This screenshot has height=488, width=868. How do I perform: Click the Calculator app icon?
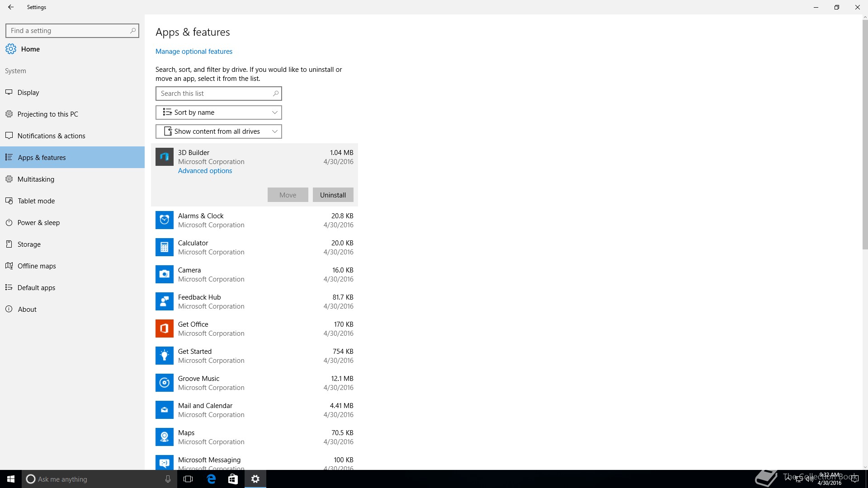point(165,247)
